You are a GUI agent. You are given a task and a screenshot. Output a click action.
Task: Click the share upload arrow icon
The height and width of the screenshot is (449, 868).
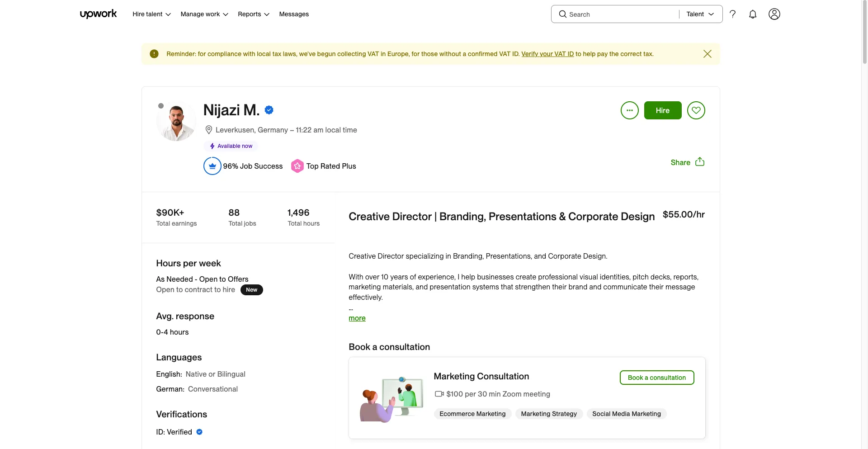[x=700, y=162]
